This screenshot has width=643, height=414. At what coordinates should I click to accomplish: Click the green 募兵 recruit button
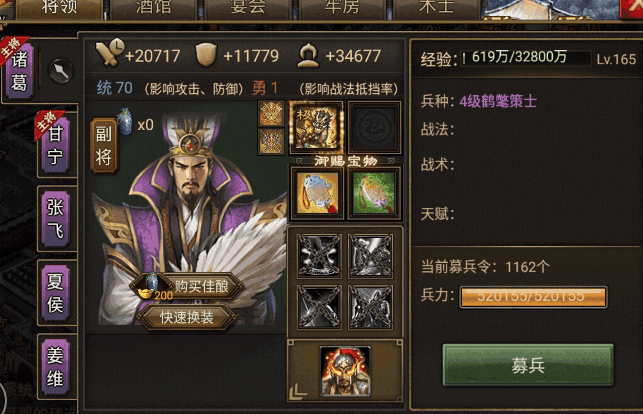coord(528,365)
